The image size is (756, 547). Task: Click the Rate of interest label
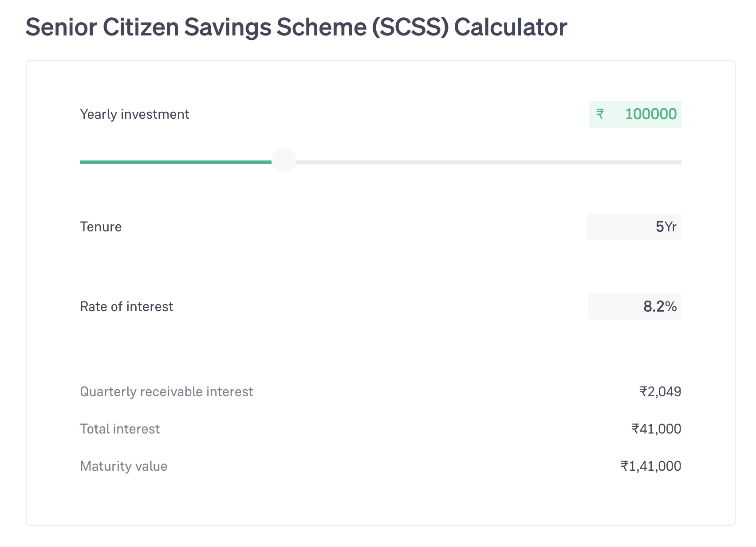point(126,307)
